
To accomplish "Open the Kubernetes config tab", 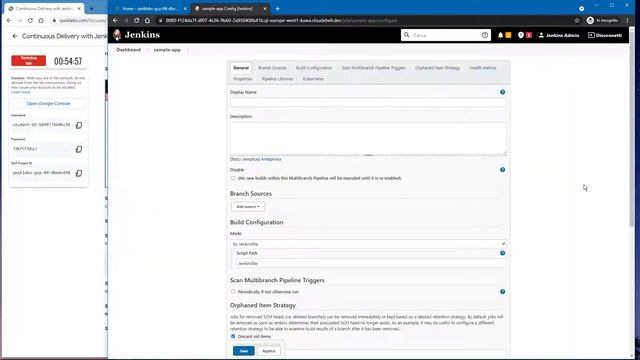I will (x=313, y=79).
